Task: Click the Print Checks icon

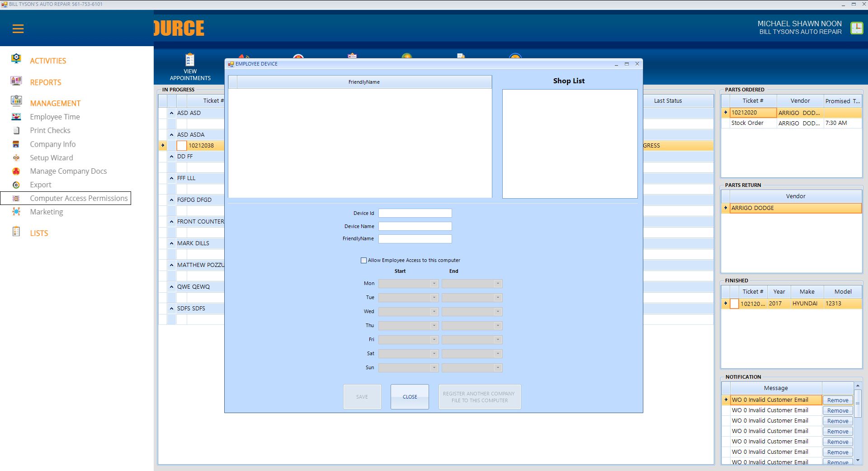Action: click(x=16, y=130)
